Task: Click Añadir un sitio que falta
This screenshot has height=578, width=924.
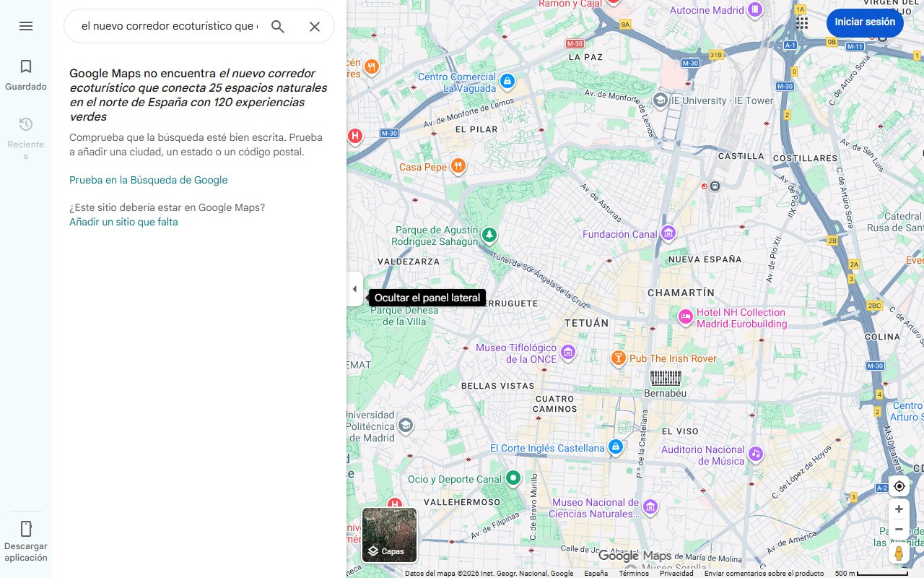Action: [123, 222]
